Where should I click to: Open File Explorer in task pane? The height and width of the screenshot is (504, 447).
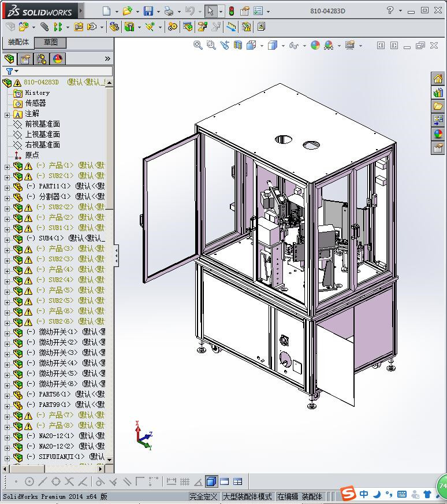tap(438, 106)
